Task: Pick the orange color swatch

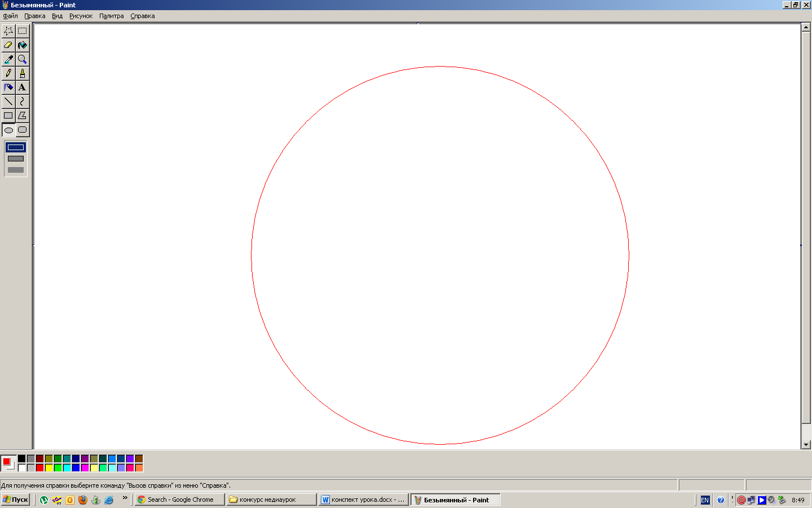Action: click(x=139, y=468)
